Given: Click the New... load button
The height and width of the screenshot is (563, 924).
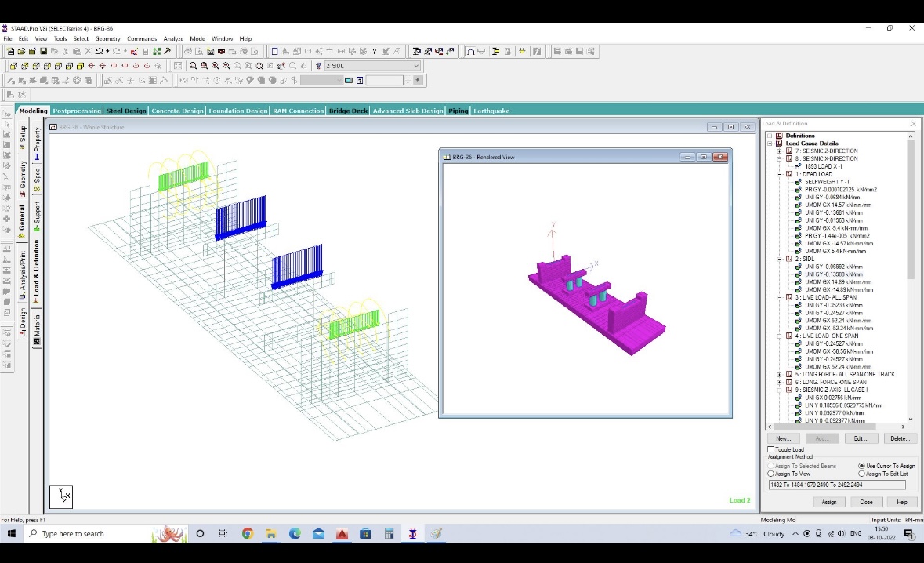Looking at the screenshot, I should 783,438.
